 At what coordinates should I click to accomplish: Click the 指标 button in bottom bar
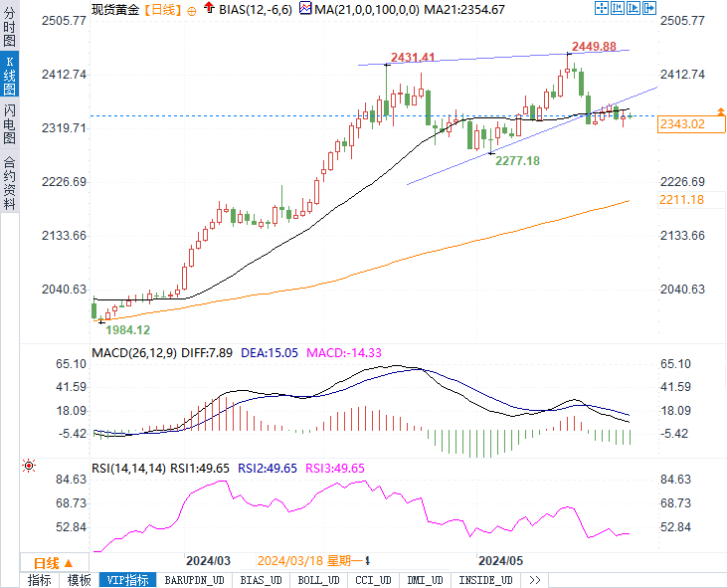click(x=40, y=580)
